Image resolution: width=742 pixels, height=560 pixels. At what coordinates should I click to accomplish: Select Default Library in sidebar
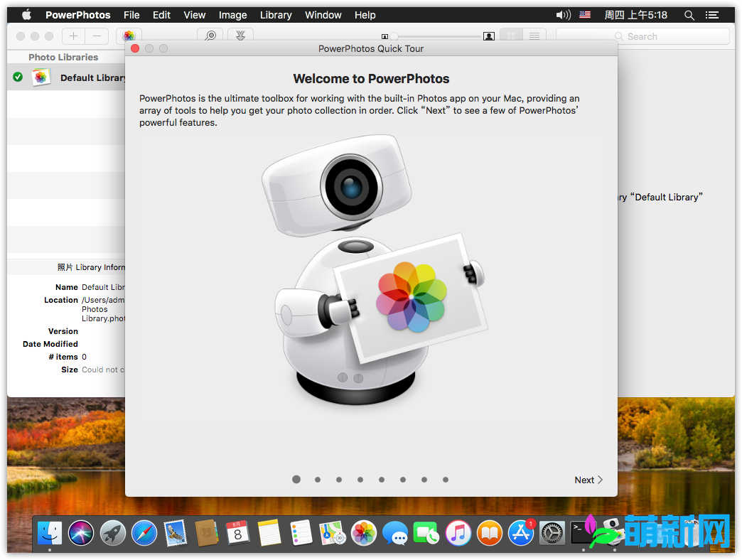(66, 77)
